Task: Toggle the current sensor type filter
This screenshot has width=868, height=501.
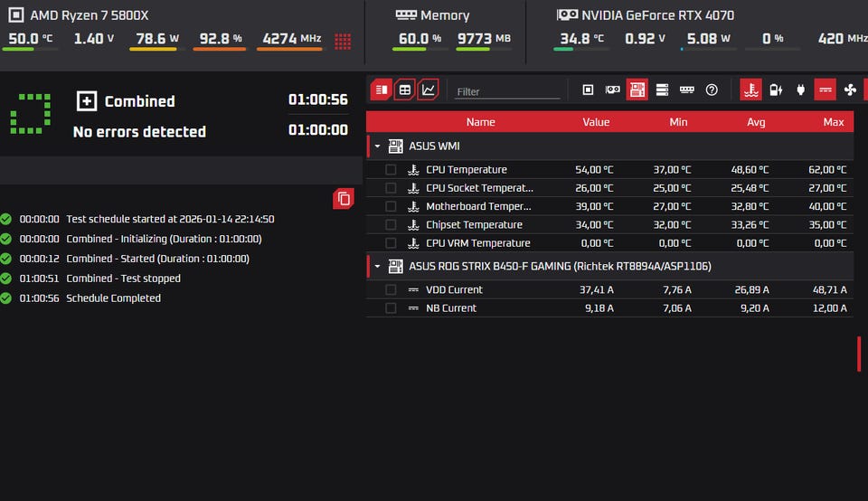Action: pyautogui.click(x=825, y=90)
